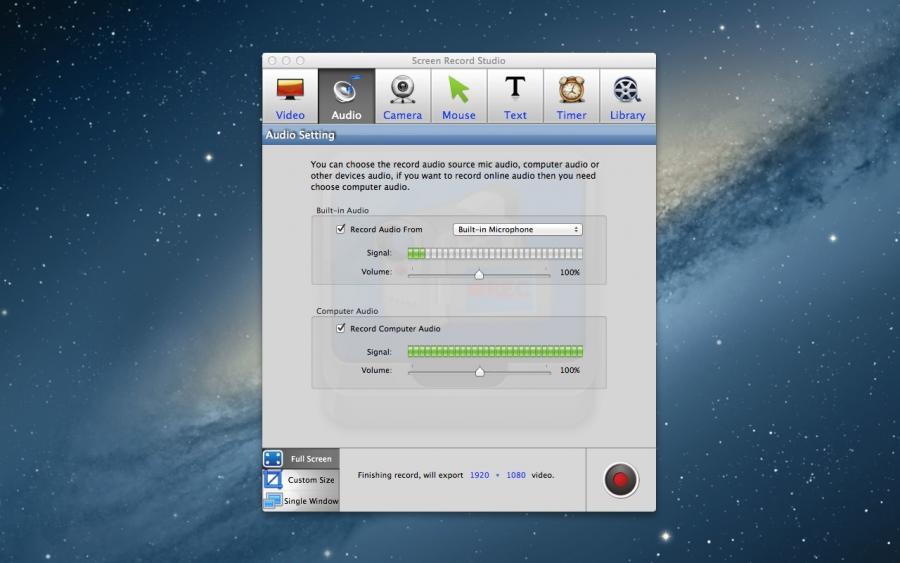The height and width of the screenshot is (563, 900).
Task: Select Full Screen capture mode
Action: tap(301, 459)
